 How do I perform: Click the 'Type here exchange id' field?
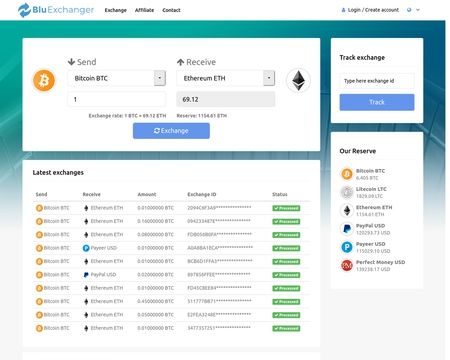pos(377,81)
